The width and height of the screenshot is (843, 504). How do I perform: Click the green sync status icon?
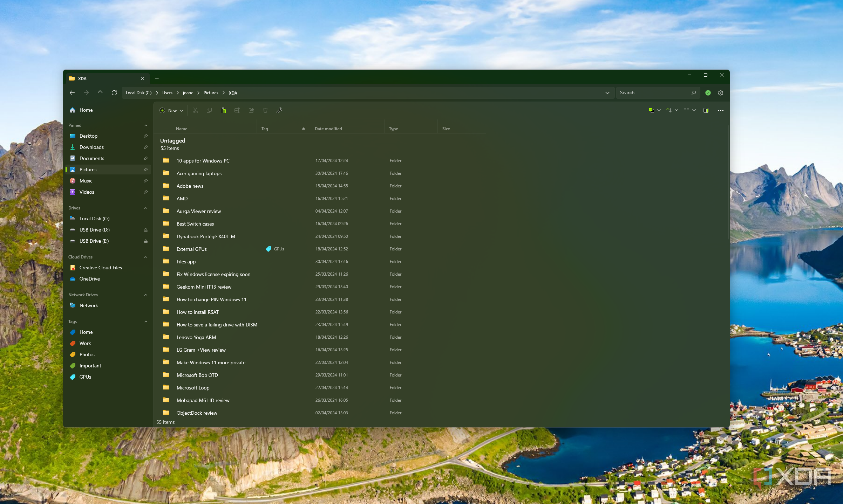click(708, 93)
